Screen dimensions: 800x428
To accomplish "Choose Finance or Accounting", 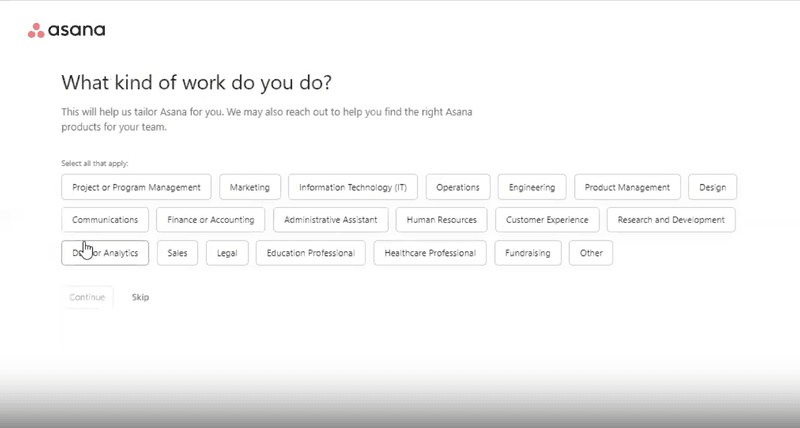I will coord(211,220).
